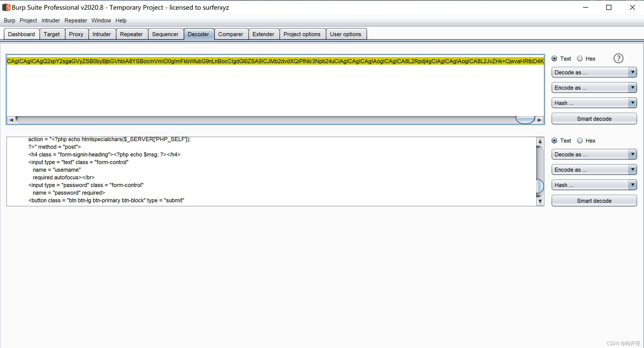Image resolution: width=644 pixels, height=348 pixels.
Task: Click the top panel horizontal scrollbar thumb
Action: pyautogui.click(x=525, y=119)
